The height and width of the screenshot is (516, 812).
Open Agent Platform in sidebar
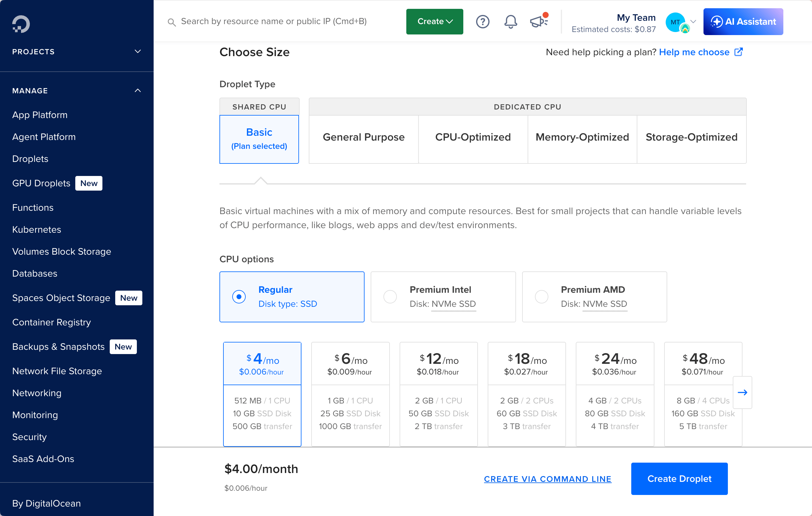point(44,137)
